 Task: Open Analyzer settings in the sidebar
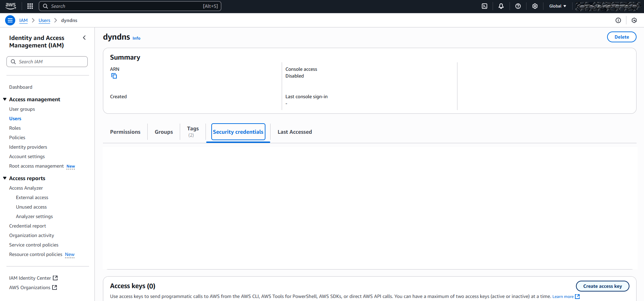(x=35, y=216)
